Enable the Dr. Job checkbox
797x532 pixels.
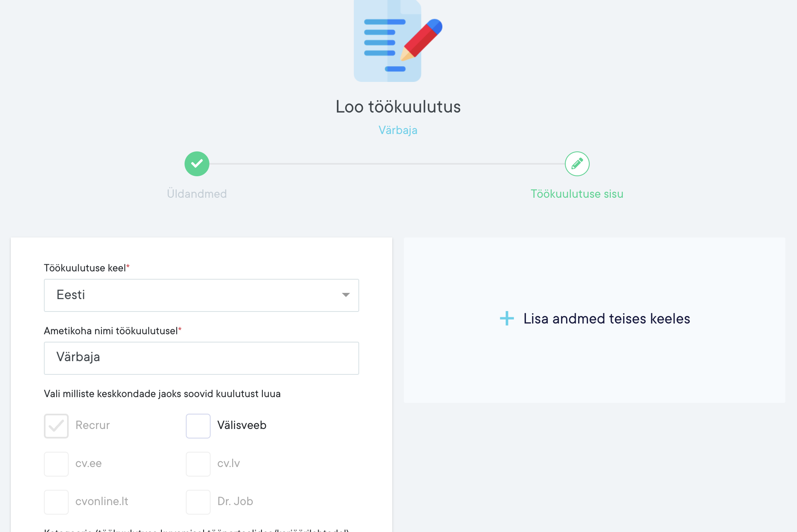198,502
